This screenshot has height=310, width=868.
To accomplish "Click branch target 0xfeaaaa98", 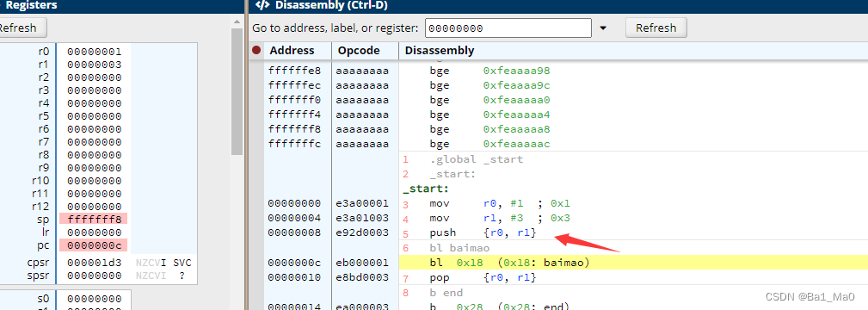I will tap(516, 71).
